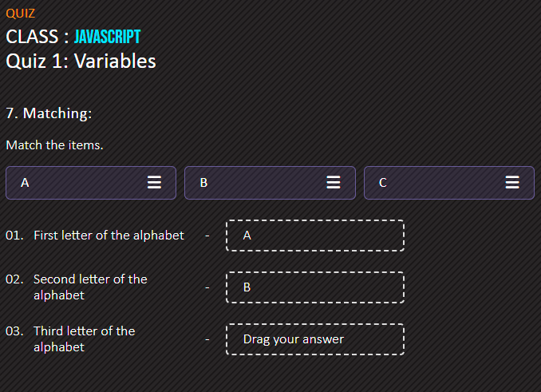This screenshot has width=541, height=392.
Task: Open the JAVASCRIPT class link
Action: click(x=107, y=37)
